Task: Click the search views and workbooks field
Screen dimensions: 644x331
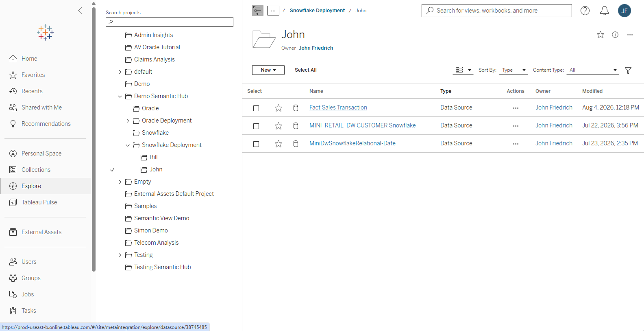Action: pos(497,11)
